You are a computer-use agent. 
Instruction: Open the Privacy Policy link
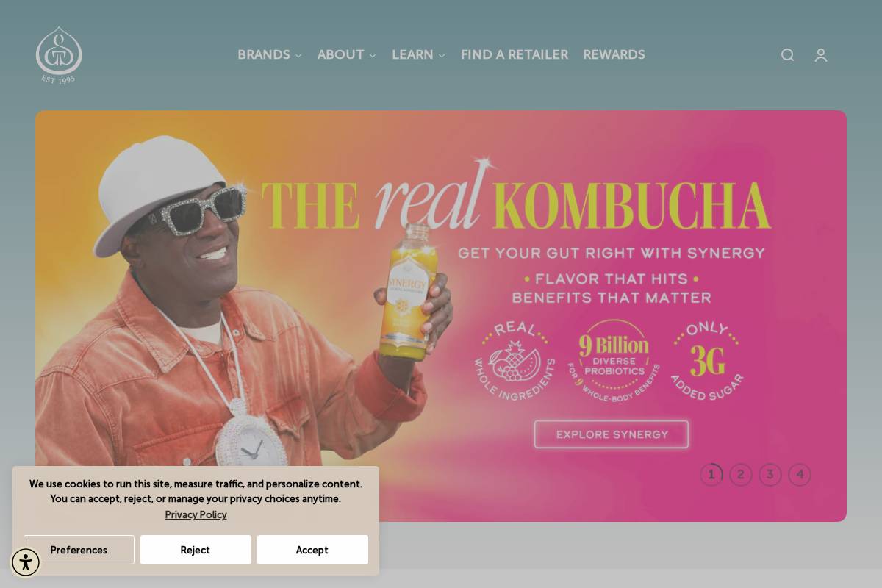[196, 514]
